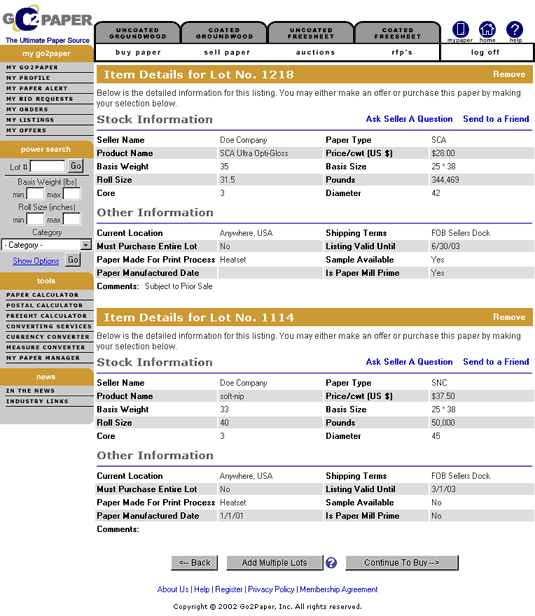
Task: Click manufactured date 1/1/01
Action: 231,516
